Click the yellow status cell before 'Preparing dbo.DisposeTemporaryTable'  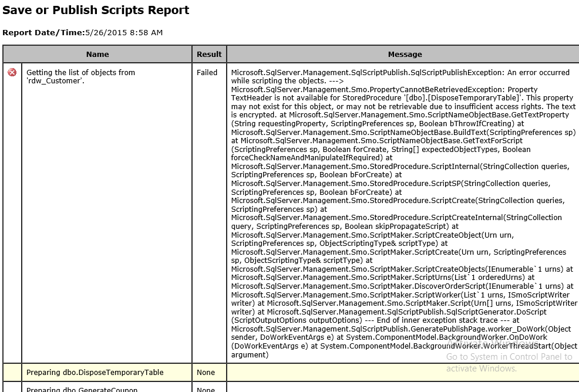[x=12, y=372]
